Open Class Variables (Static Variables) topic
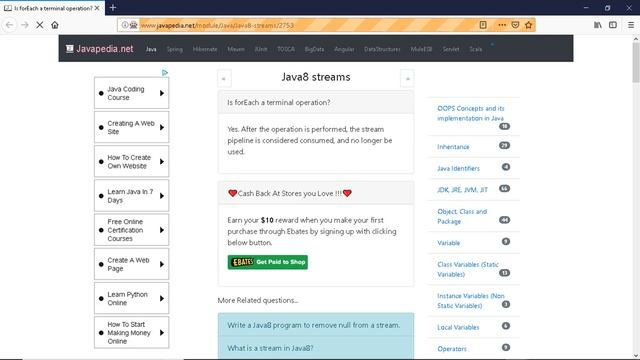The image size is (640, 360). click(x=468, y=269)
